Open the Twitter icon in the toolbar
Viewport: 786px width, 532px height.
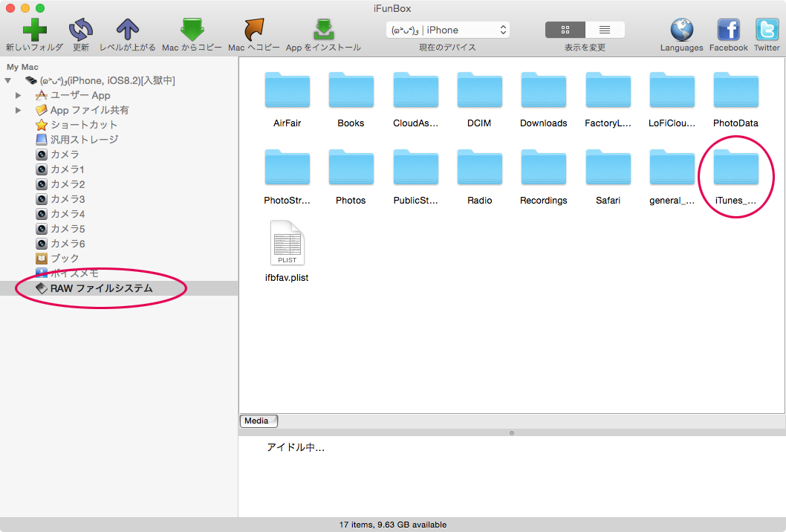767,30
